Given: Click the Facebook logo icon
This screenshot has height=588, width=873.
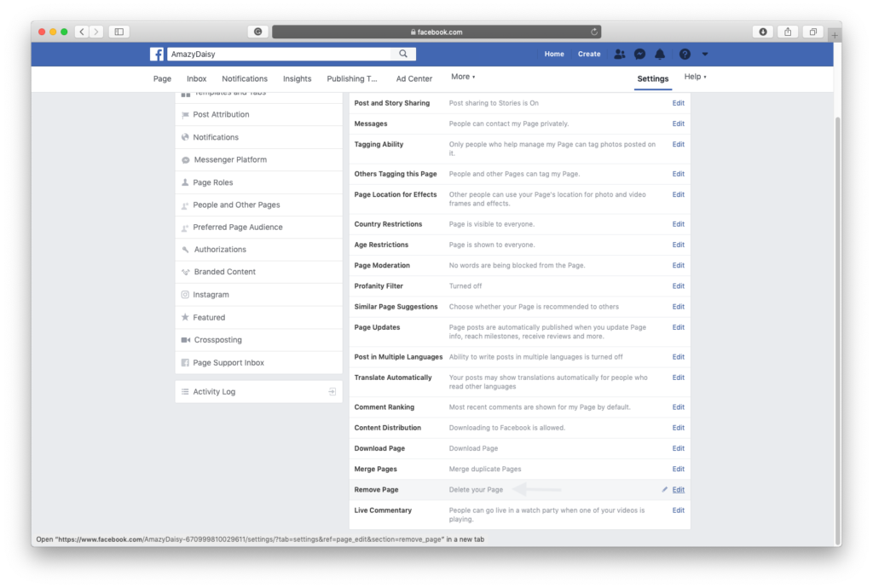Looking at the screenshot, I should [x=157, y=54].
